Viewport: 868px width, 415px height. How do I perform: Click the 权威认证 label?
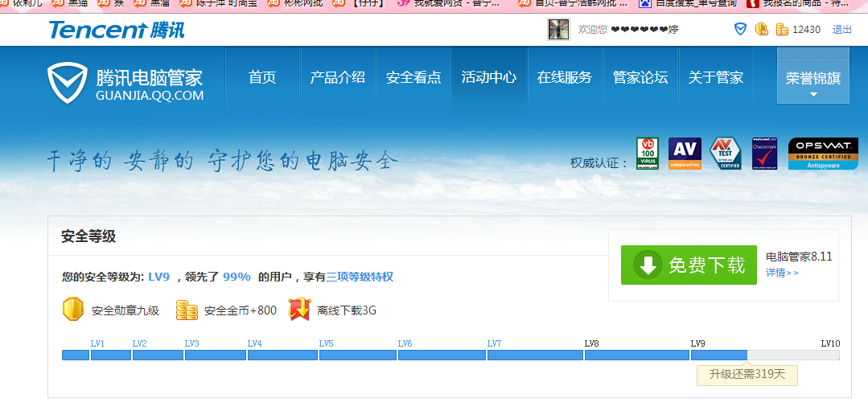coord(599,163)
